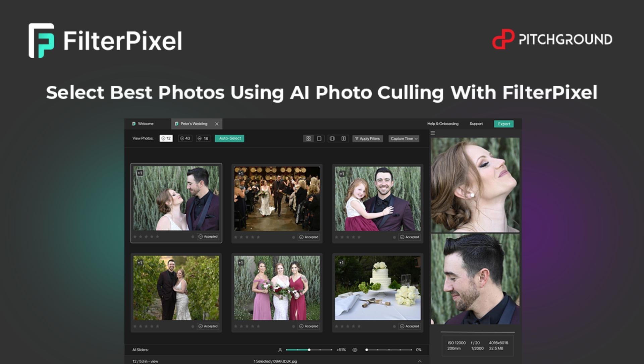Show the 18 untagged photos filter
The height and width of the screenshot is (364, 644).
coord(203,138)
